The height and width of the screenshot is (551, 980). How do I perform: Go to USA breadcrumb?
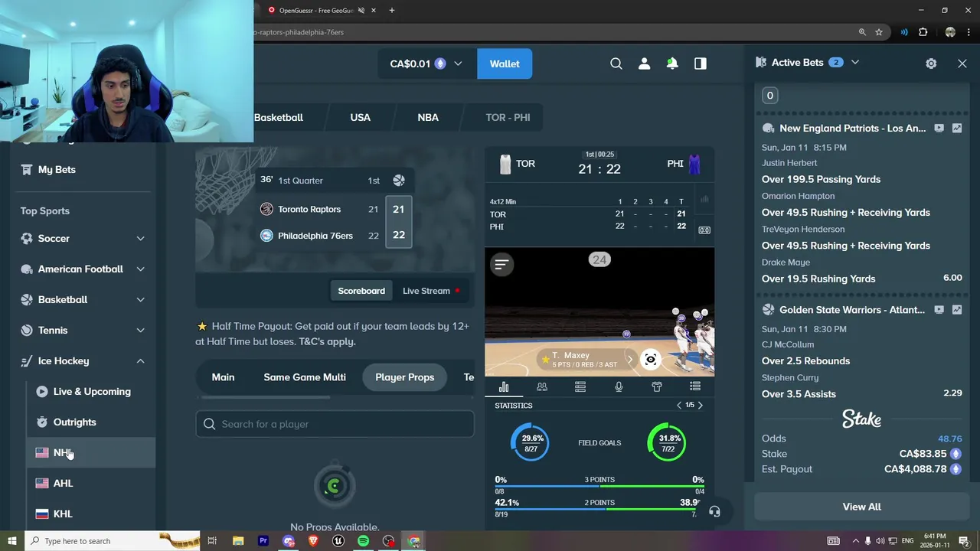pyautogui.click(x=360, y=117)
